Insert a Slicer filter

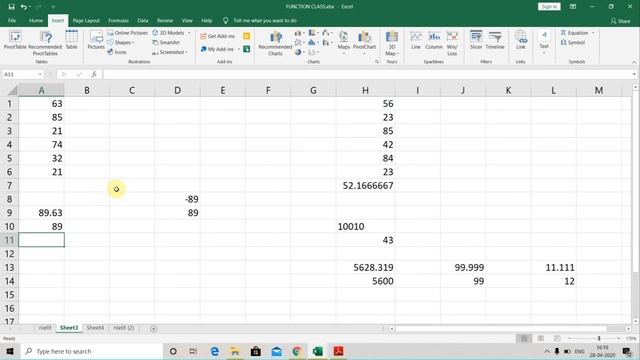[x=476, y=40]
